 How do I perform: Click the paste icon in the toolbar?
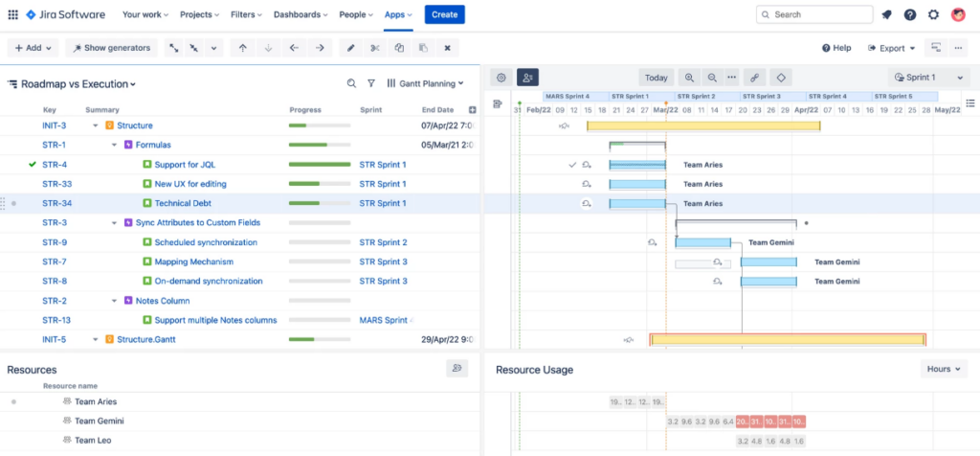(423, 48)
